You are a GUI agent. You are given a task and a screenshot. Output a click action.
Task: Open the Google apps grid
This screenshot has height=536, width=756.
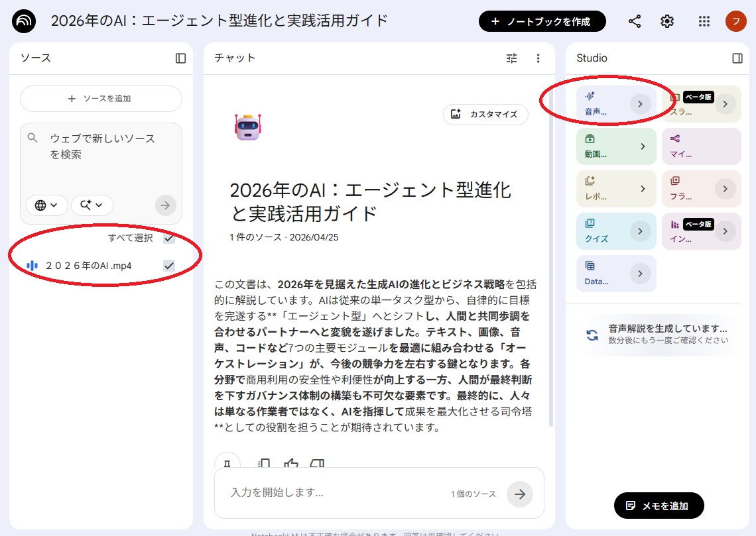(704, 21)
